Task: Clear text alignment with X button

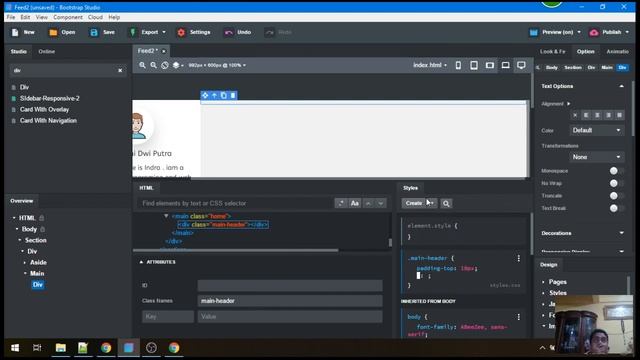Action: pyautogui.click(x=575, y=116)
